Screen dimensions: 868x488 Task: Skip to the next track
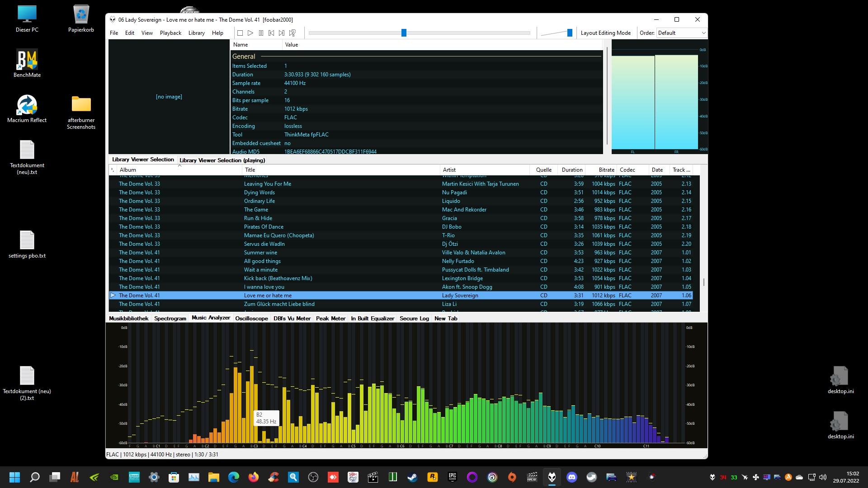point(282,33)
